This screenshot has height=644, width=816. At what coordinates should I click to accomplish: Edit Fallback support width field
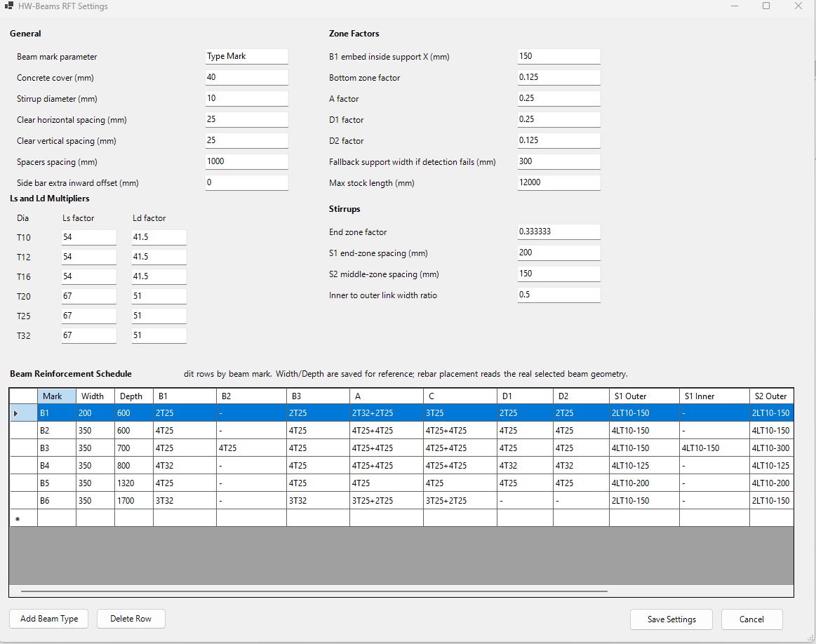coord(559,161)
